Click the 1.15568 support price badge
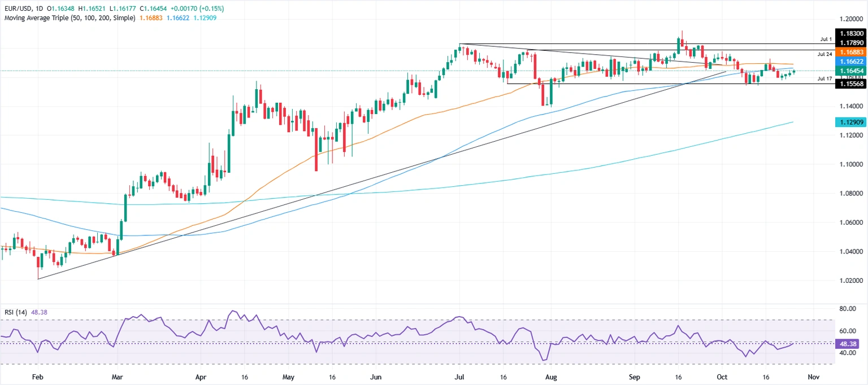This screenshot has height=385, width=868. pyautogui.click(x=851, y=83)
